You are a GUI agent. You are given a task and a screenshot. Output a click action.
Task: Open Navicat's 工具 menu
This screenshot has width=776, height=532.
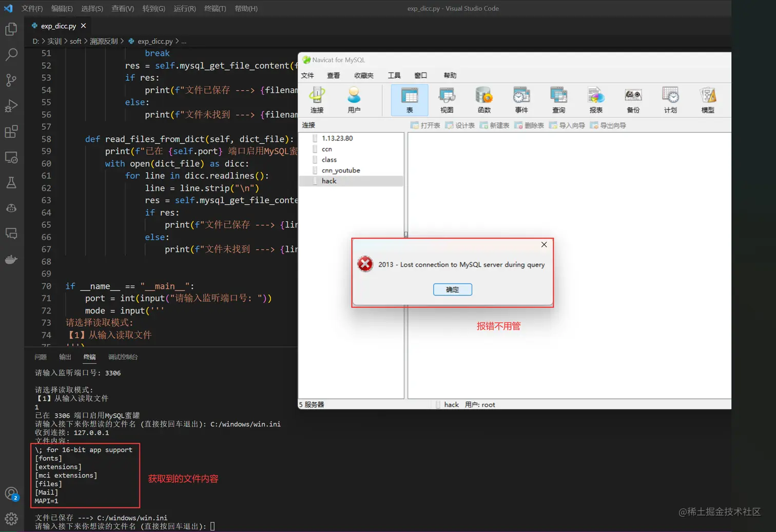click(394, 75)
